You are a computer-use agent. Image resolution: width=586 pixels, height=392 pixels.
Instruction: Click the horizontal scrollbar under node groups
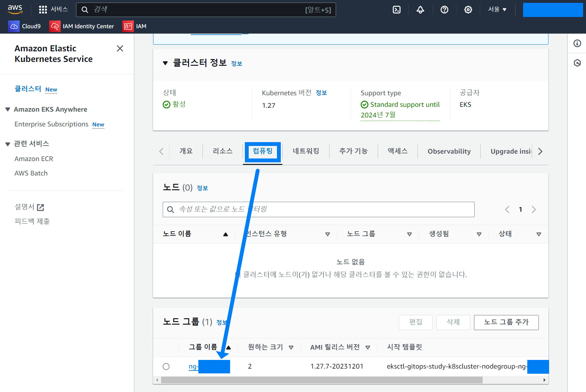point(322,380)
